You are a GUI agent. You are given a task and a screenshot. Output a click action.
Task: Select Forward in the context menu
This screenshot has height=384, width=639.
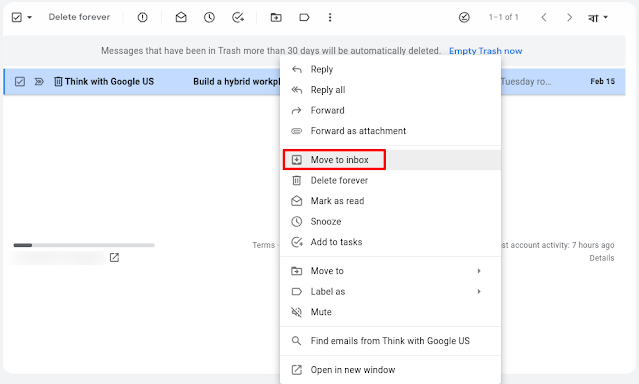(390, 110)
